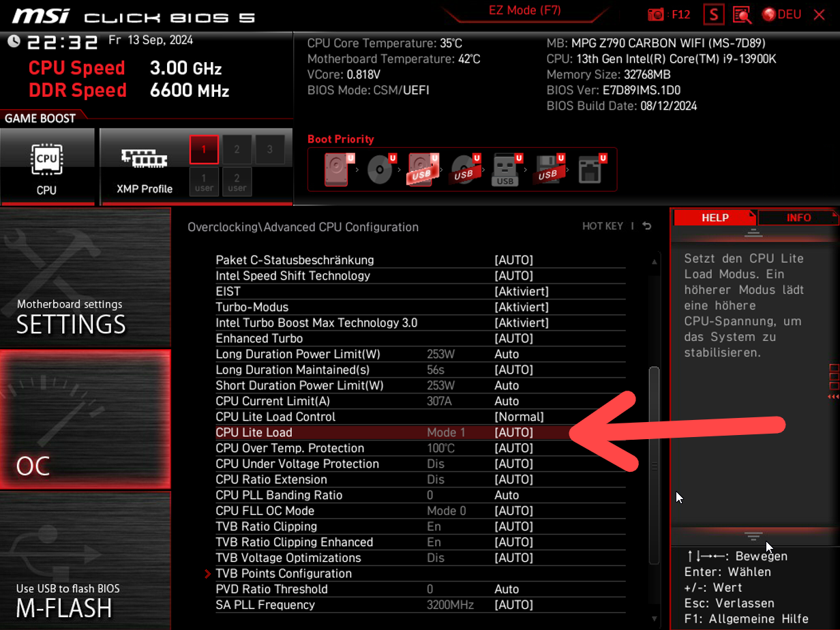
Task: Open CPU FLL OC Mode [AUTO] options
Action: 514,511
